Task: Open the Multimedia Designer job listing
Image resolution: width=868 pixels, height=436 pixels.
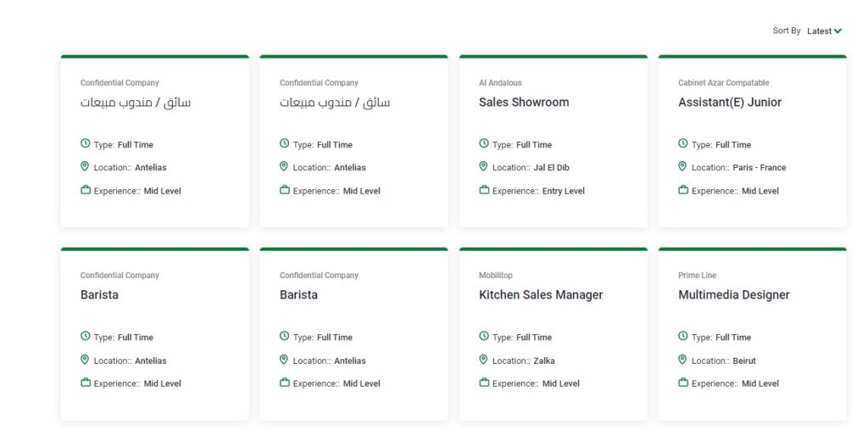Action: (x=734, y=294)
